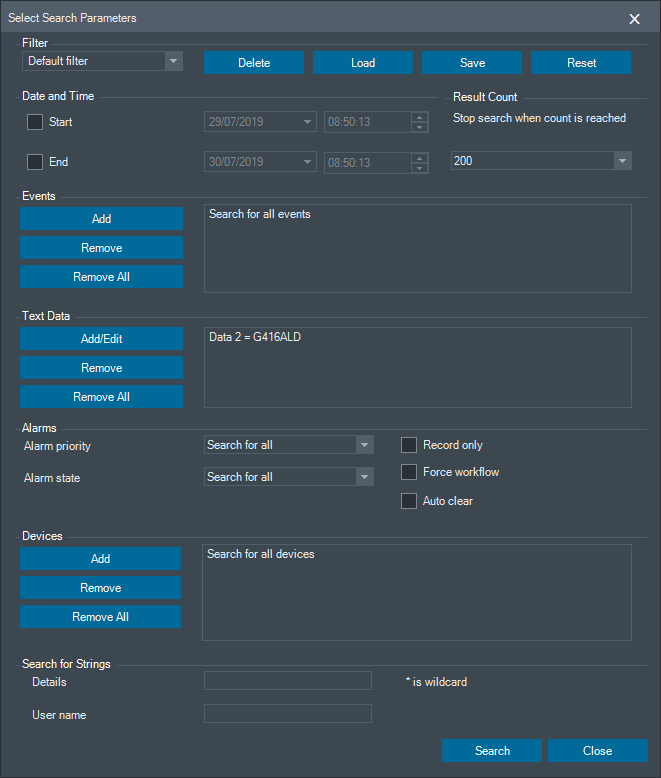661x778 pixels.
Task: Toggle the Auto clear checkbox
Action: click(409, 501)
